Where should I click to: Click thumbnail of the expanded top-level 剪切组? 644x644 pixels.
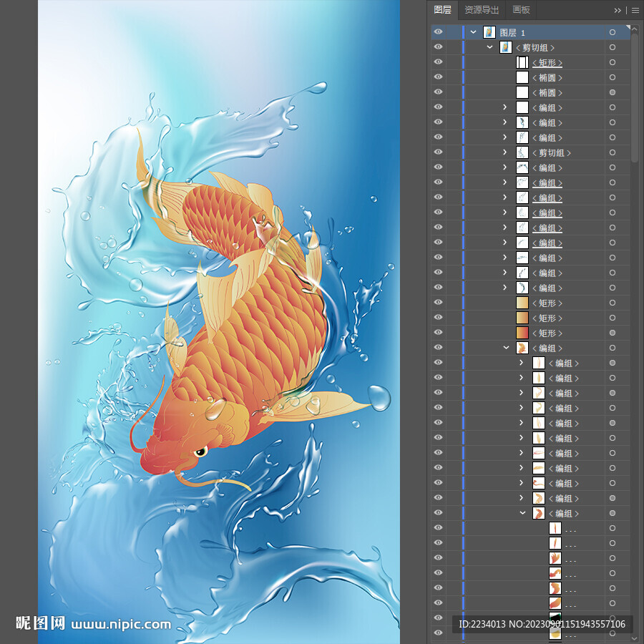[x=506, y=47]
